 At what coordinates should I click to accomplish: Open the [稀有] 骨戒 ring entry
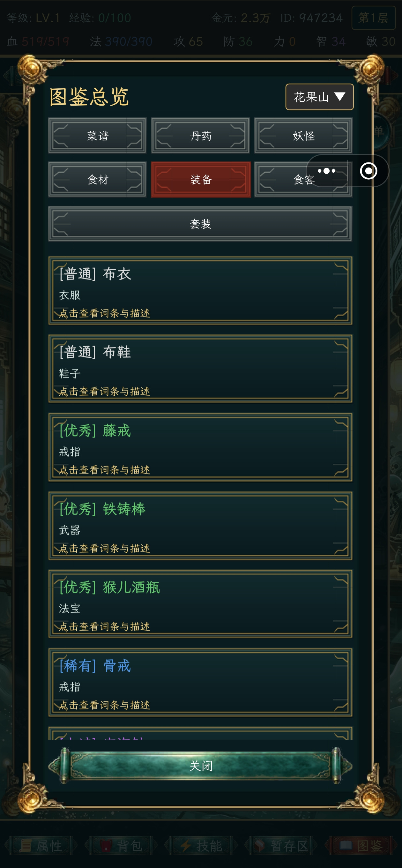click(x=200, y=682)
